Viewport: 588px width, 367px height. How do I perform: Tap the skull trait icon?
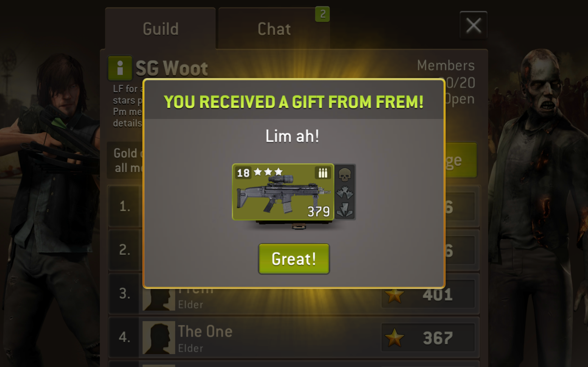click(x=345, y=175)
